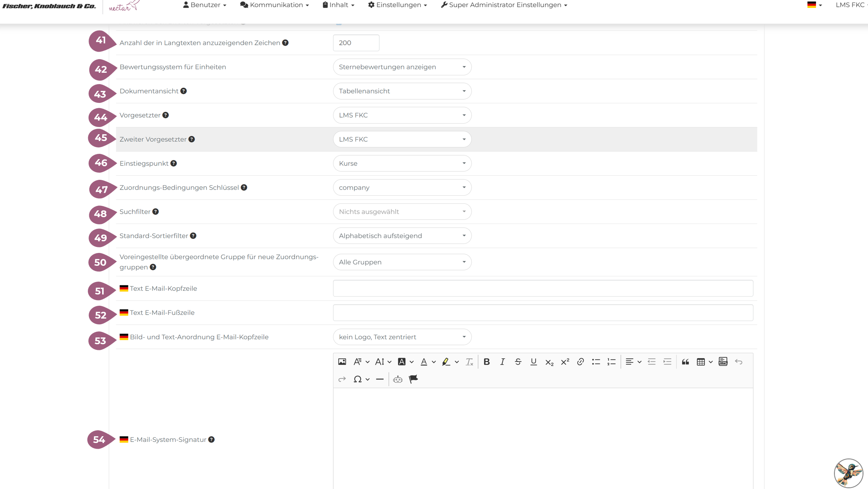The height and width of the screenshot is (489, 868).
Task: Open the highlight color picker
Action: [446, 362]
